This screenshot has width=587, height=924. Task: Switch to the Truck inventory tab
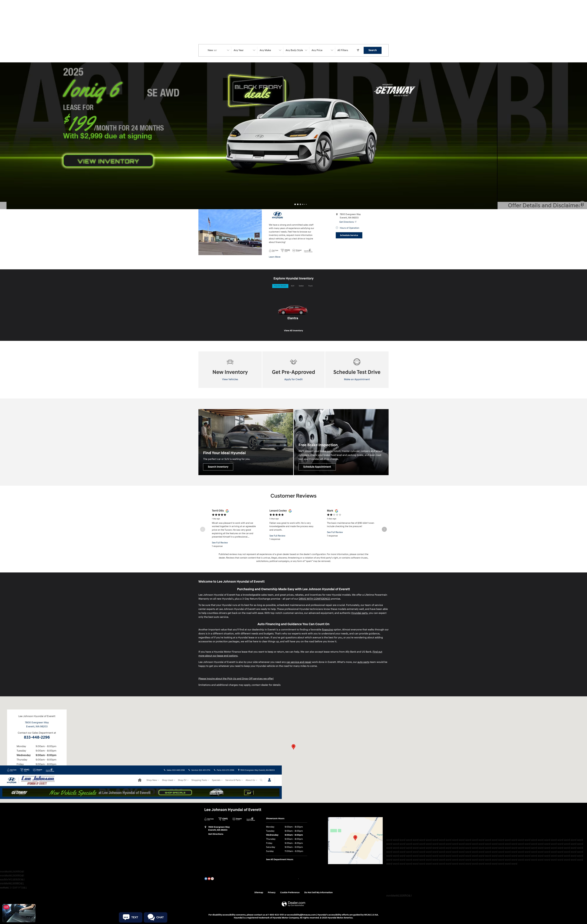click(310, 286)
